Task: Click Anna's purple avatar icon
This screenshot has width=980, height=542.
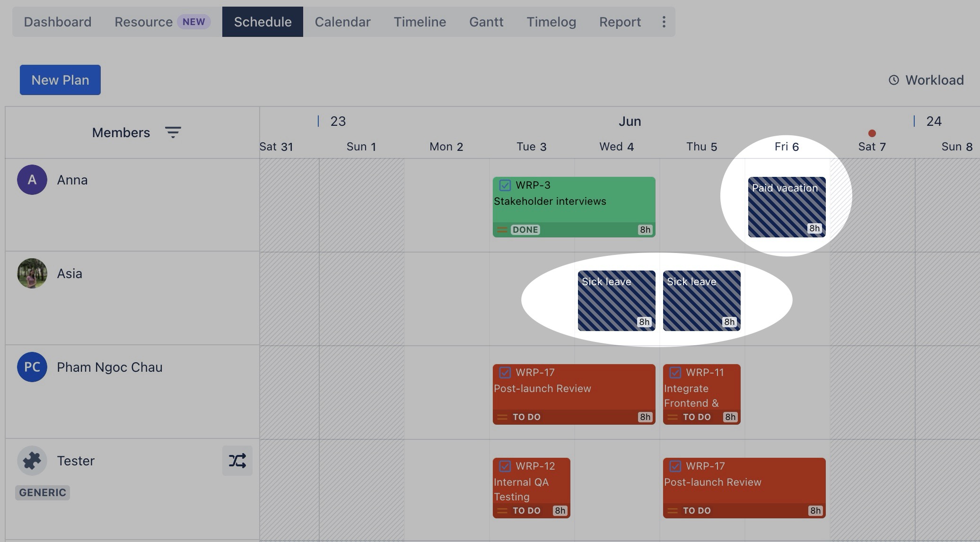Action: (x=32, y=180)
